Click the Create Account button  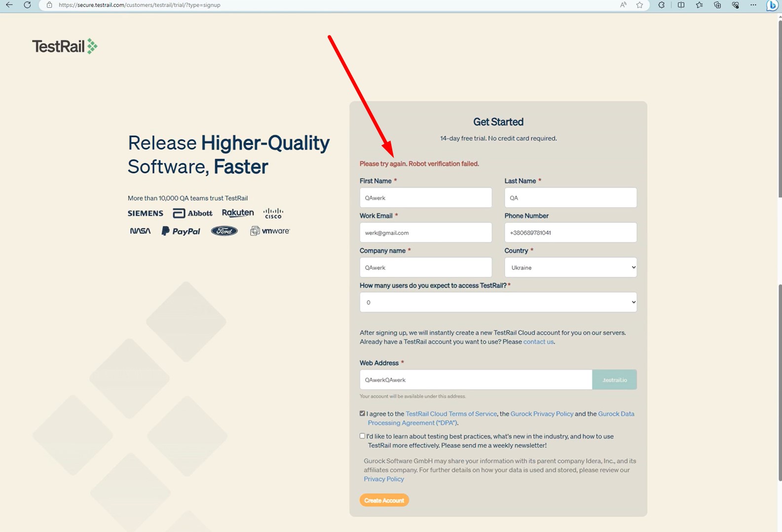tap(384, 500)
